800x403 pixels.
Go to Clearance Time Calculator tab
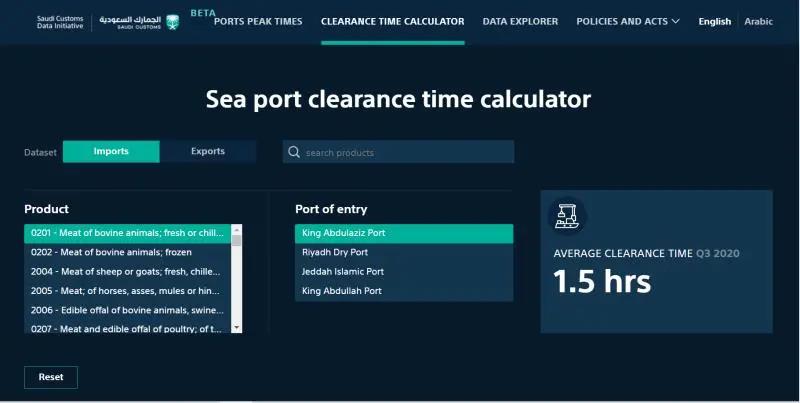[x=393, y=21]
